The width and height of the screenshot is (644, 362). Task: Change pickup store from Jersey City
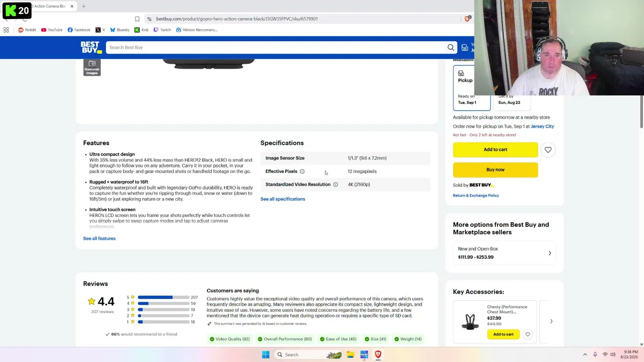coord(542,126)
